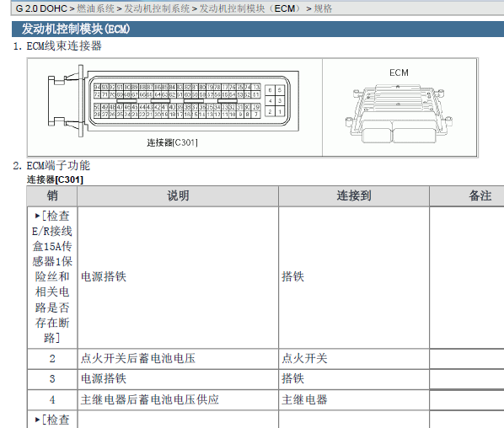This screenshot has width=504, height=428.
Task: Select the 1. ECM线束连接器 heading
Action: coord(57,46)
